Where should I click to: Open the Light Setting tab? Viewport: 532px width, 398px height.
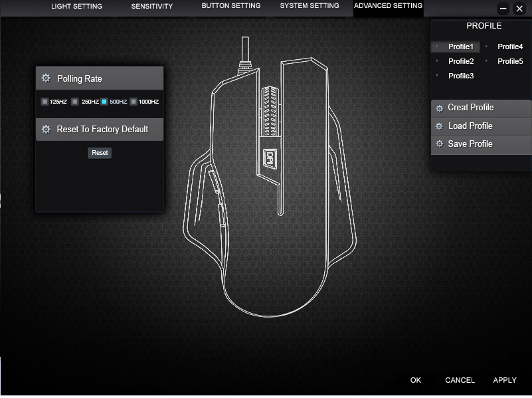coord(76,7)
